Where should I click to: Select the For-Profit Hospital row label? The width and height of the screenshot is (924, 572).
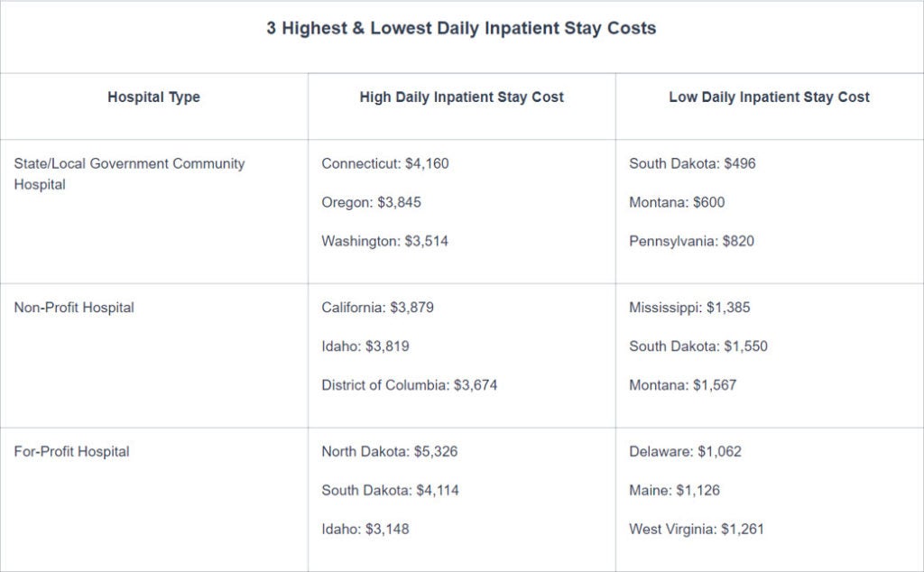click(72, 451)
